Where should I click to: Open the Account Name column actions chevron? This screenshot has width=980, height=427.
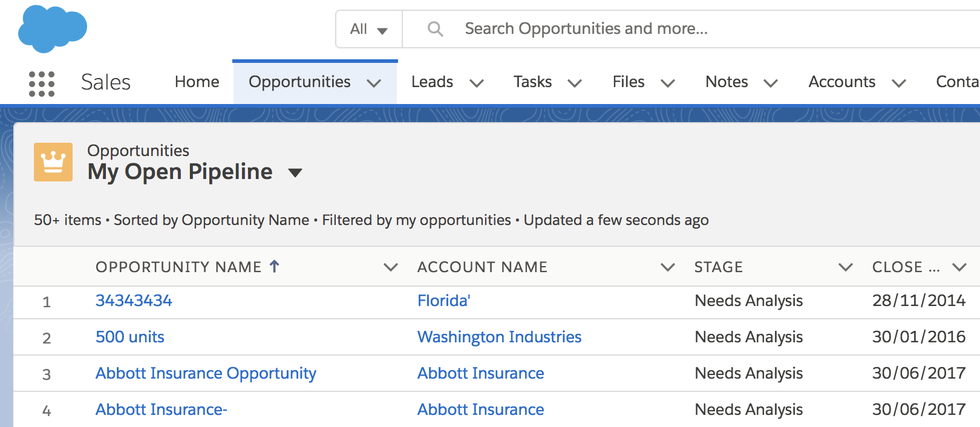pyautogui.click(x=668, y=267)
